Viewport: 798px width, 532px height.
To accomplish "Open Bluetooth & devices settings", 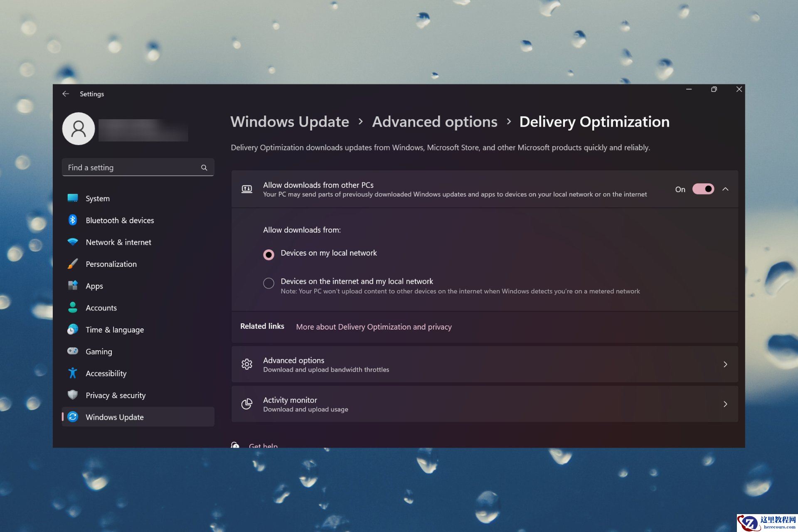I will [73, 220].
